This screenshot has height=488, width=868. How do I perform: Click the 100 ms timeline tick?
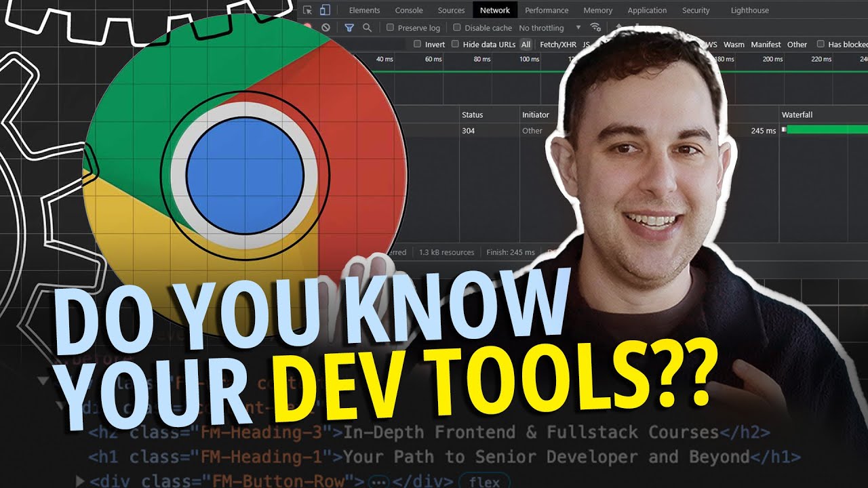click(x=530, y=59)
